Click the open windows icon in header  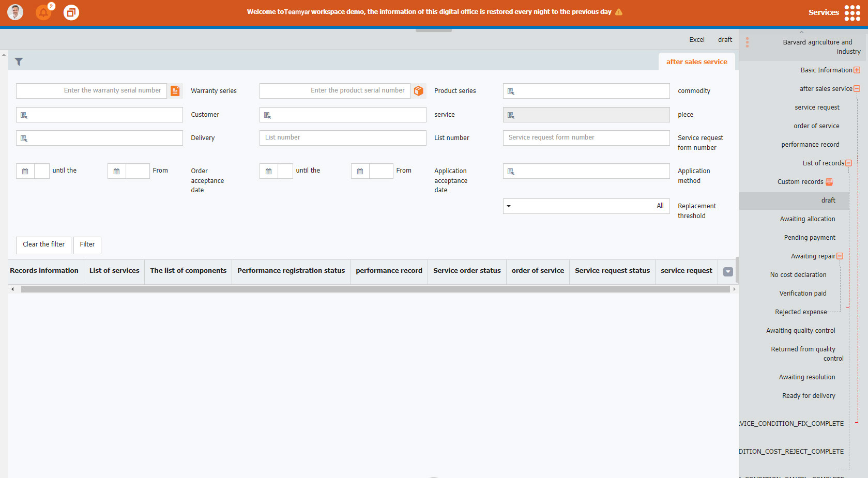71,12
